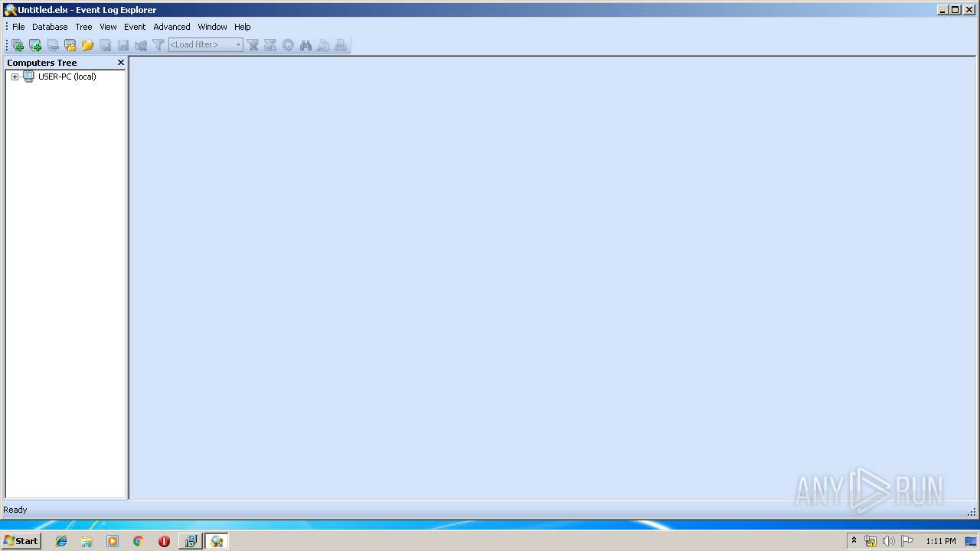Launch Google Chrome from taskbar

point(138,541)
